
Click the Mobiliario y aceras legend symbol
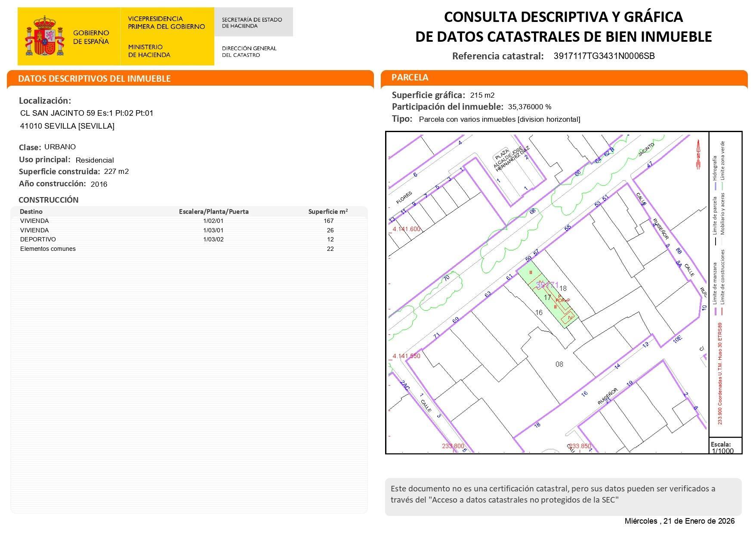pyautogui.click(x=722, y=241)
